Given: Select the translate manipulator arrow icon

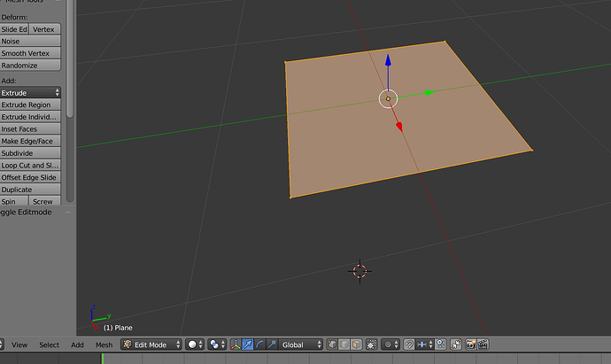Looking at the screenshot, I should [x=247, y=345].
